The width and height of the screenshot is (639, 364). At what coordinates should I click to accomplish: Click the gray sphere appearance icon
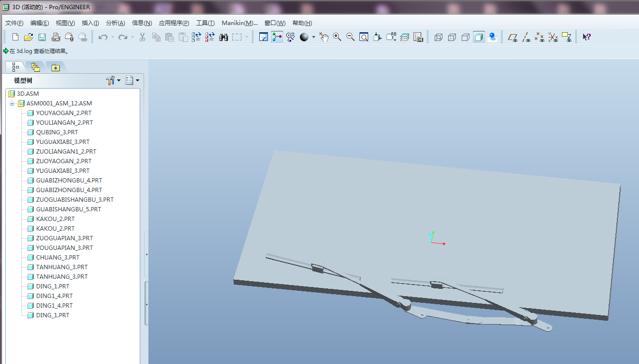(304, 37)
